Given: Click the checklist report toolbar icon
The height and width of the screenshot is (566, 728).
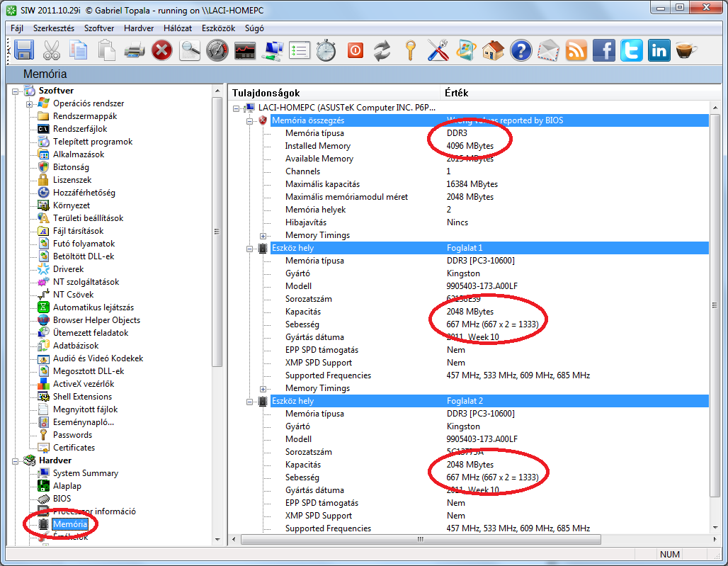Looking at the screenshot, I should tap(300, 50).
